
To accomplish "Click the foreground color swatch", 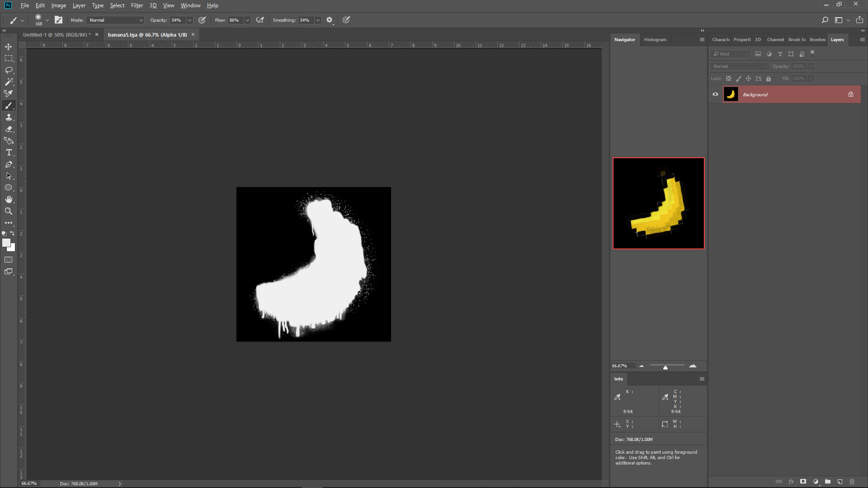I will point(6,243).
